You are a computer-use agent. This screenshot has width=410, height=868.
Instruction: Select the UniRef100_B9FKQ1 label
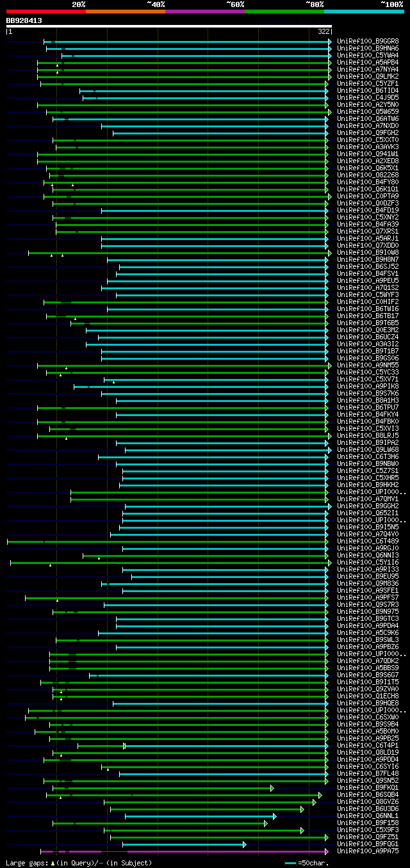pyautogui.click(x=368, y=787)
